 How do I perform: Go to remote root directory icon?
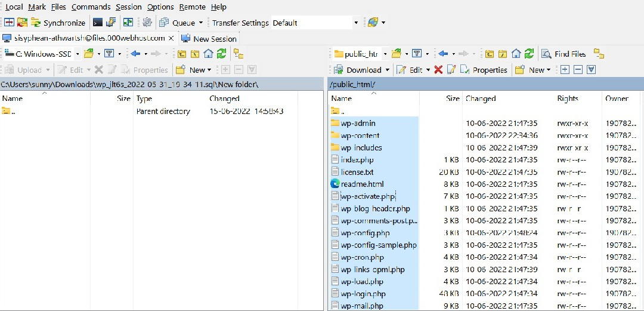coord(503,54)
